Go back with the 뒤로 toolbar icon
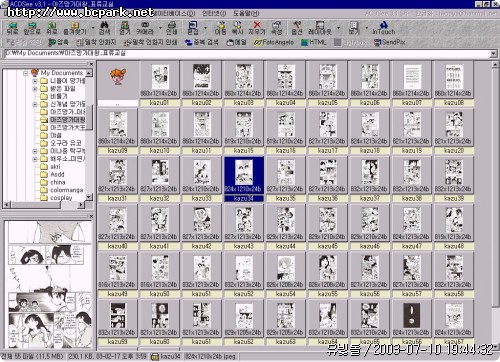Screen dimensions: 500x362 coord(12,28)
